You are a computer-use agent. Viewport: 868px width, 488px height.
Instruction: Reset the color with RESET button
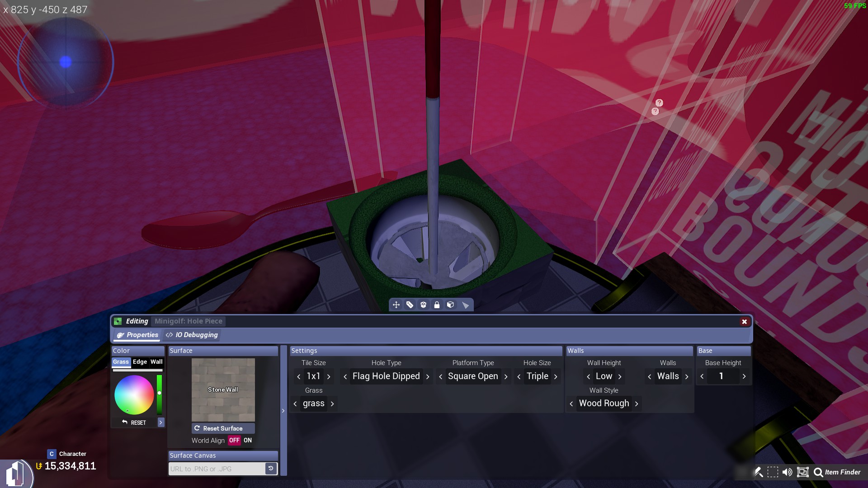134,422
